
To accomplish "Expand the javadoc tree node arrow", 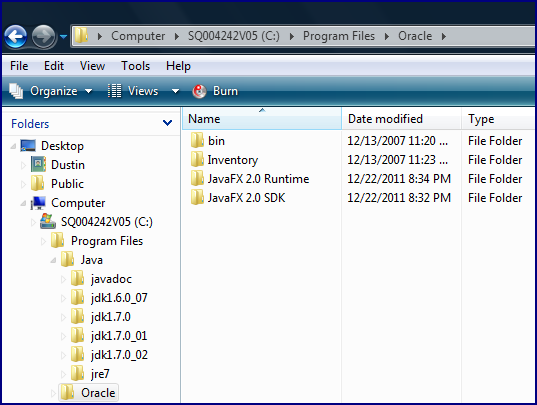I will coord(63,279).
